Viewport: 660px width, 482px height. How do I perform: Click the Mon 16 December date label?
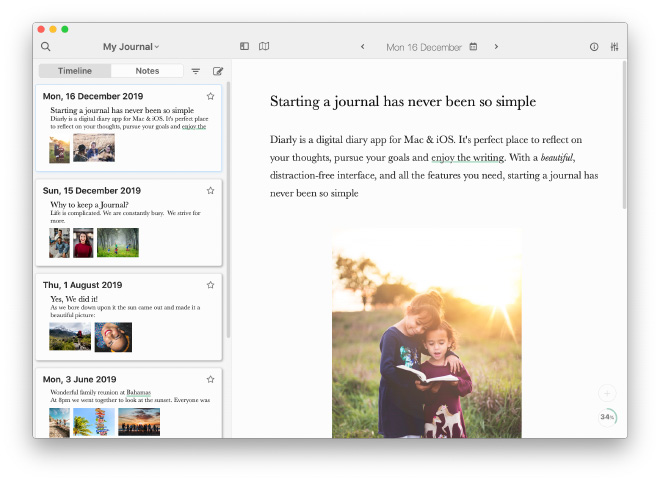424,47
